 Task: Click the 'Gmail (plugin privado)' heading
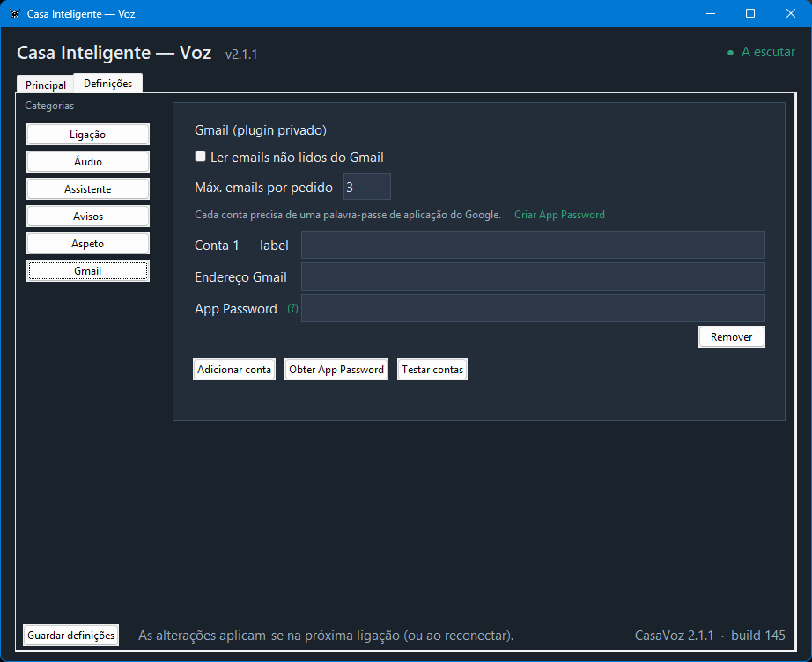261,130
